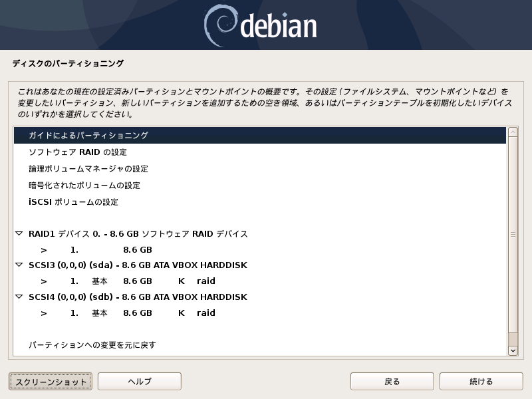Take a capture with スクリーンショット button
Viewport: 532px width, 399px height.
(x=51, y=382)
